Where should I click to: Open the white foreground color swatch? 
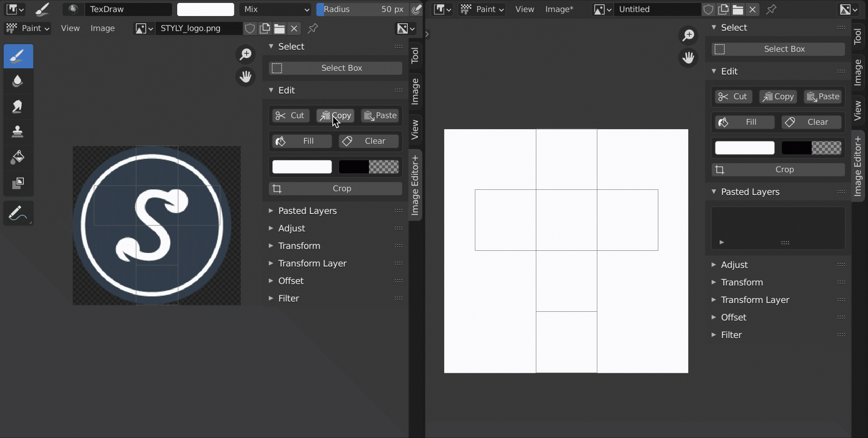(301, 167)
